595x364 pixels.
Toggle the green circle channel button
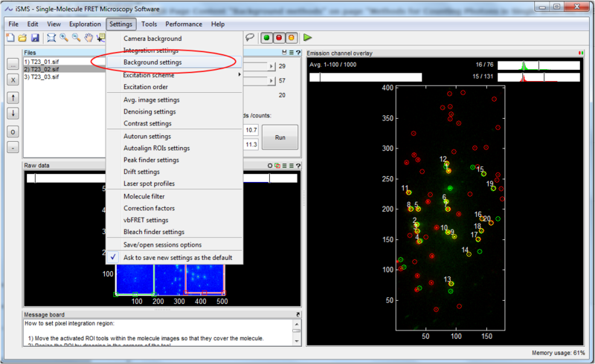click(x=266, y=37)
